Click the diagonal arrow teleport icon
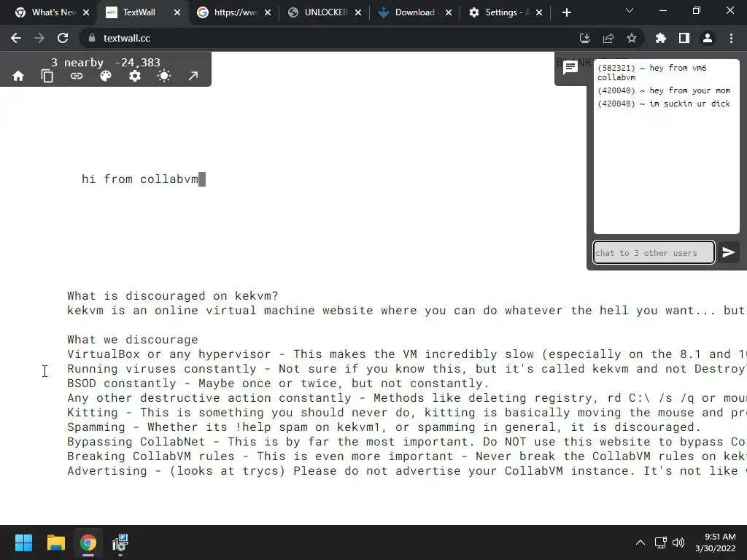Screen dimensions: 747x560 tap(193, 76)
